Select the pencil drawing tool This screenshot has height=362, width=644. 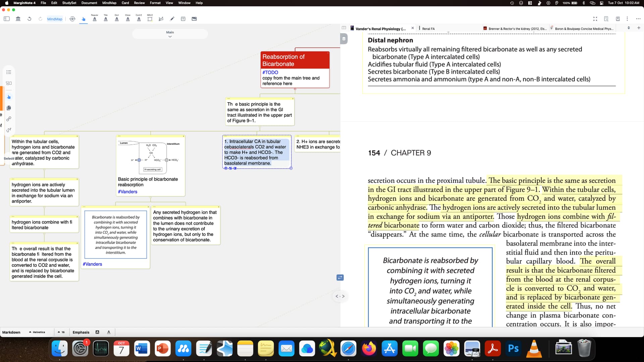(172, 19)
